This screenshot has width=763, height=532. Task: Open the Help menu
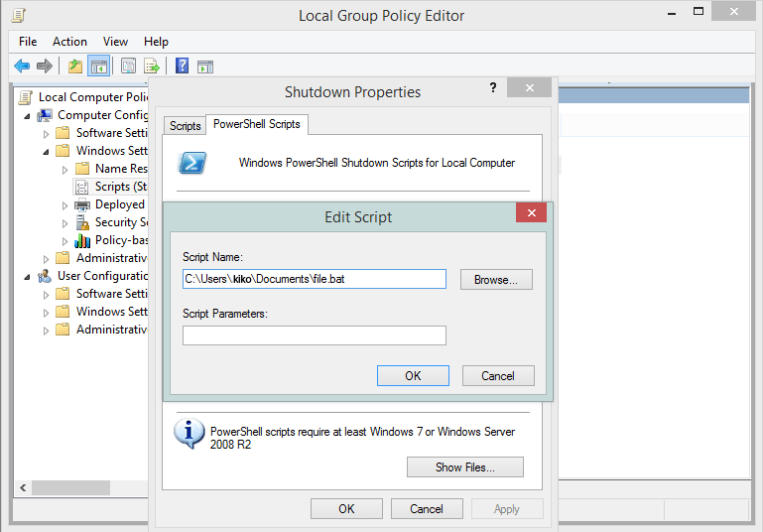[156, 42]
